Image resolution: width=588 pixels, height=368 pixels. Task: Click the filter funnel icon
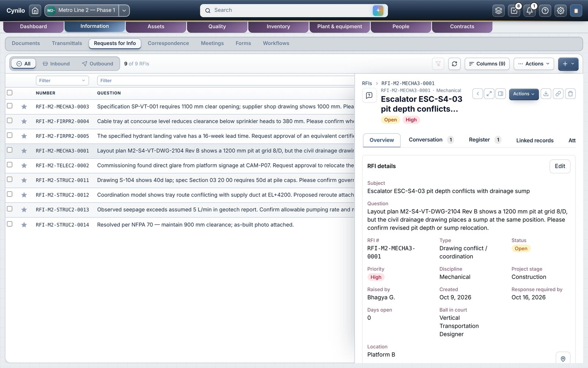coord(438,64)
